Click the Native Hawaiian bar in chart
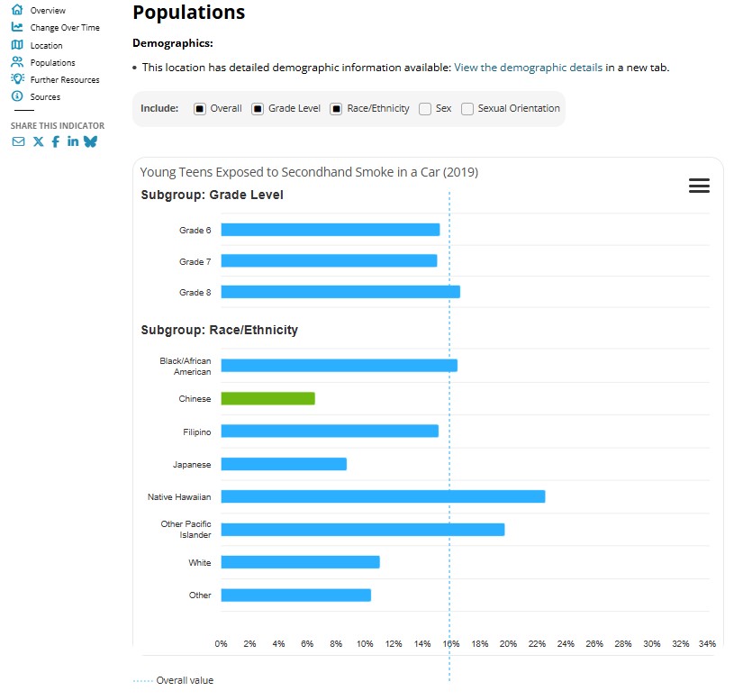Viewport: 743px width, 700px height. 383,496
